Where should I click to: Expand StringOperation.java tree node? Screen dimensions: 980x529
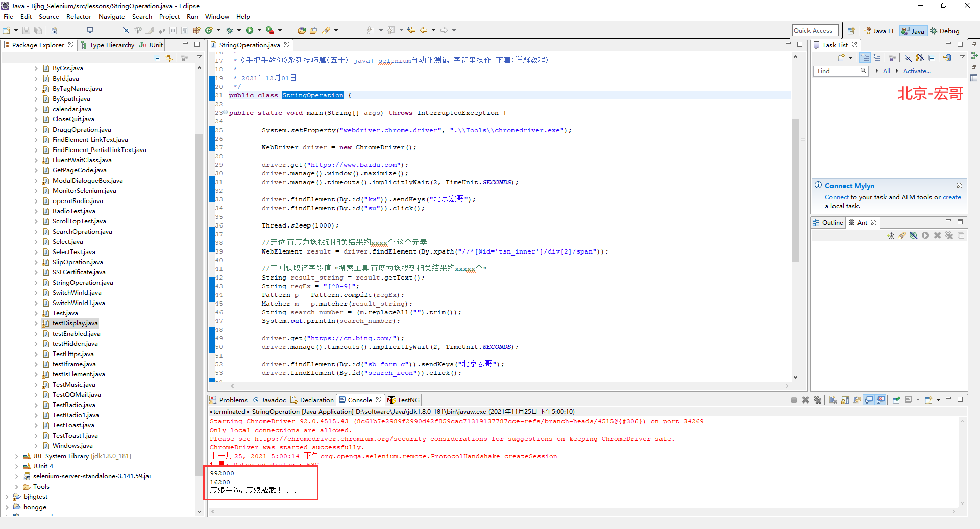36,283
